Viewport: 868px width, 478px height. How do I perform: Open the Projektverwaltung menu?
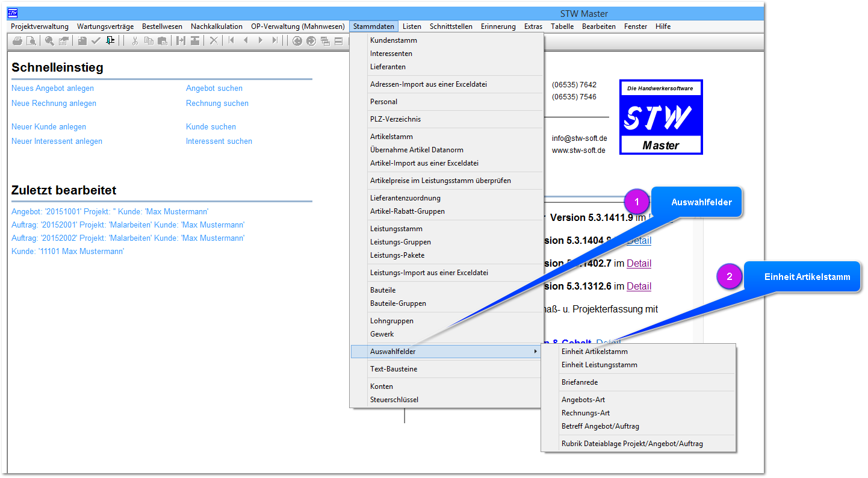click(x=40, y=26)
